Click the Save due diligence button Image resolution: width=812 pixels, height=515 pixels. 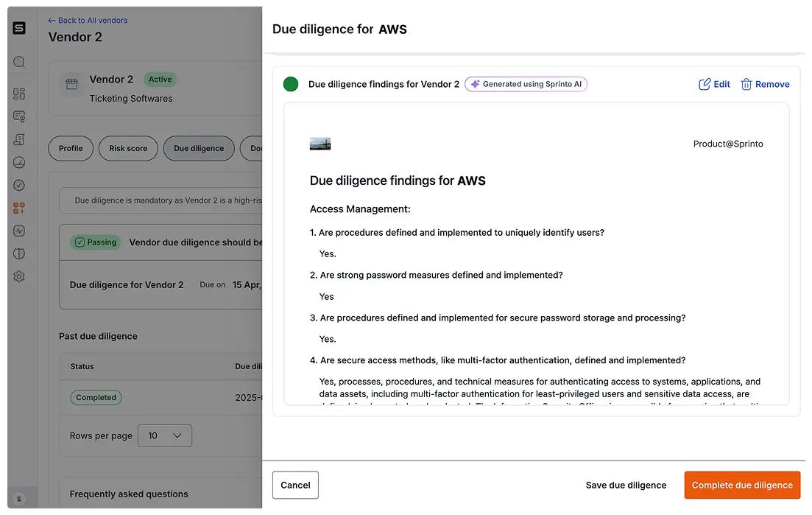pyautogui.click(x=626, y=485)
